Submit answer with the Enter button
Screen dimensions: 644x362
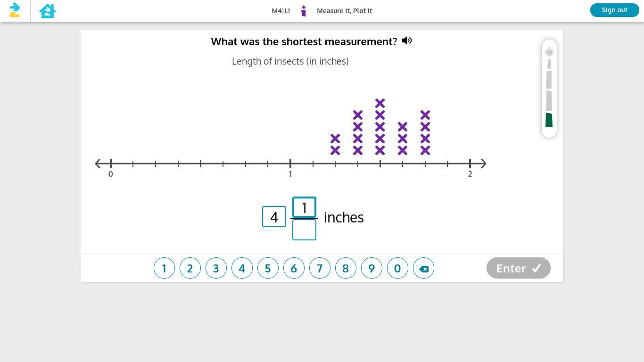(x=518, y=268)
